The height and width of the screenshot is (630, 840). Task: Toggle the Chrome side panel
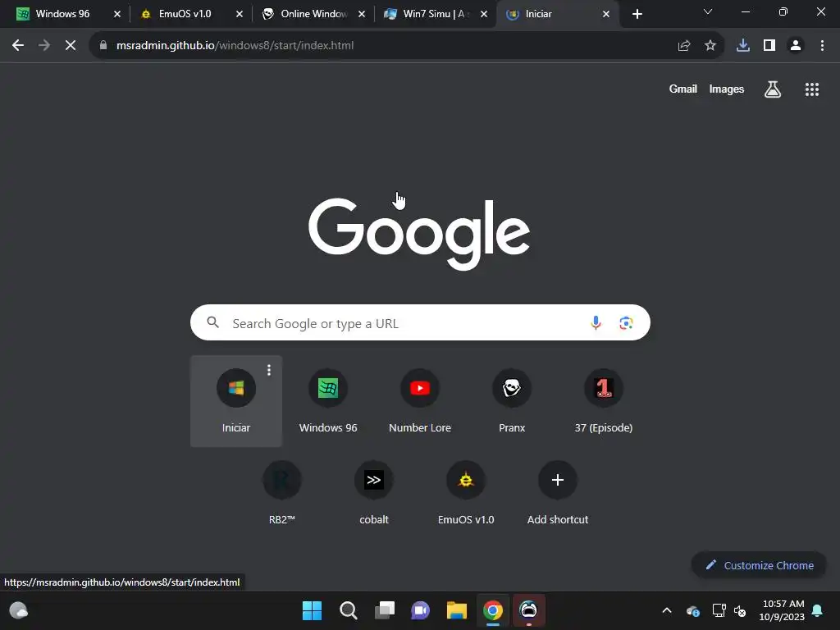click(769, 46)
